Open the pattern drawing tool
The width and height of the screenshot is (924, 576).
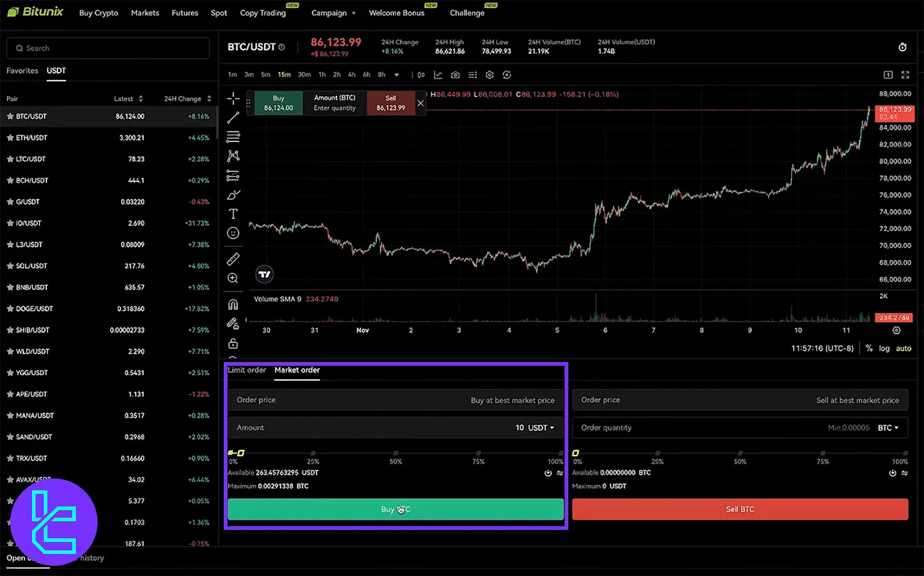pyautogui.click(x=233, y=156)
